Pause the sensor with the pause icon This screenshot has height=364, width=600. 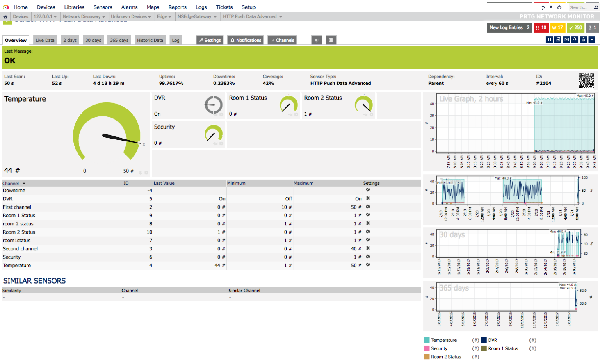[550, 39]
